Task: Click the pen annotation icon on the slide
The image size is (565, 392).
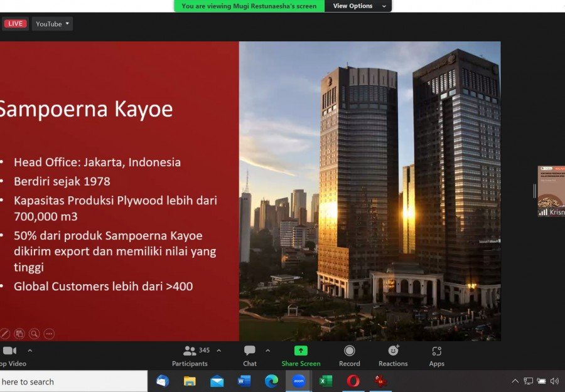Action: tap(4, 334)
